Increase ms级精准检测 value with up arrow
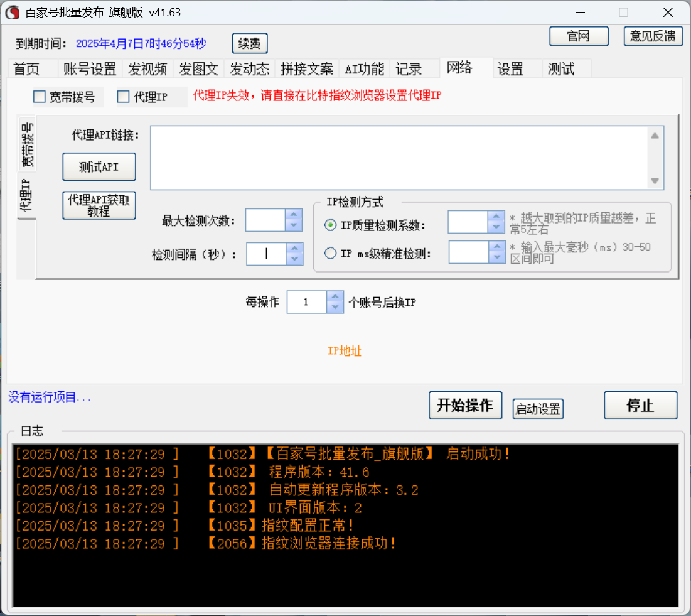The width and height of the screenshot is (691, 616). pyautogui.click(x=497, y=246)
